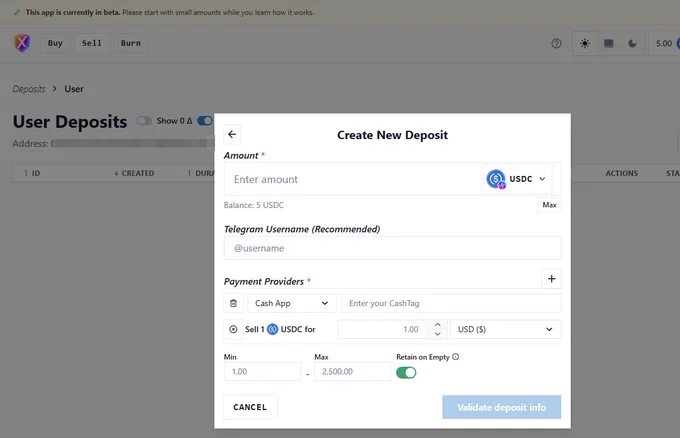Increase the rate with up arrow
The height and width of the screenshot is (438, 680).
437,324
